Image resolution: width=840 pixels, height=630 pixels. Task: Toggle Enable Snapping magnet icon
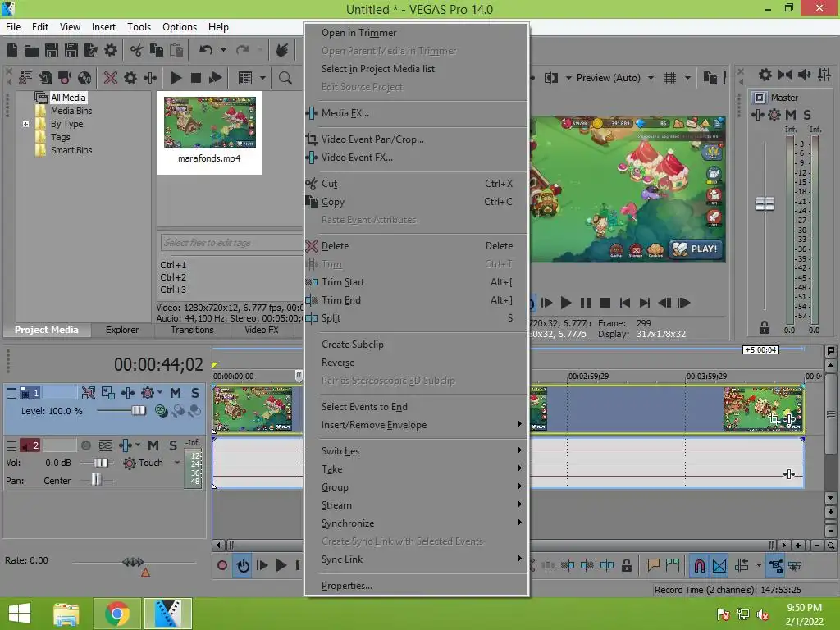699,565
